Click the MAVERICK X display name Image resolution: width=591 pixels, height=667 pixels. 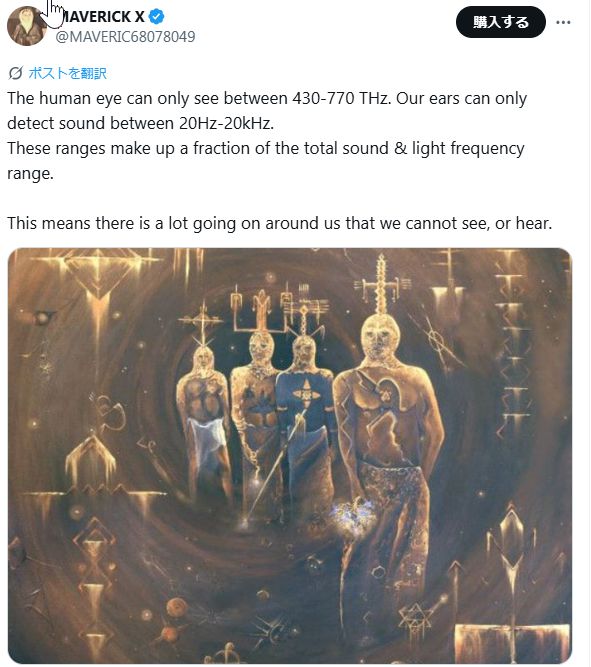(102, 17)
